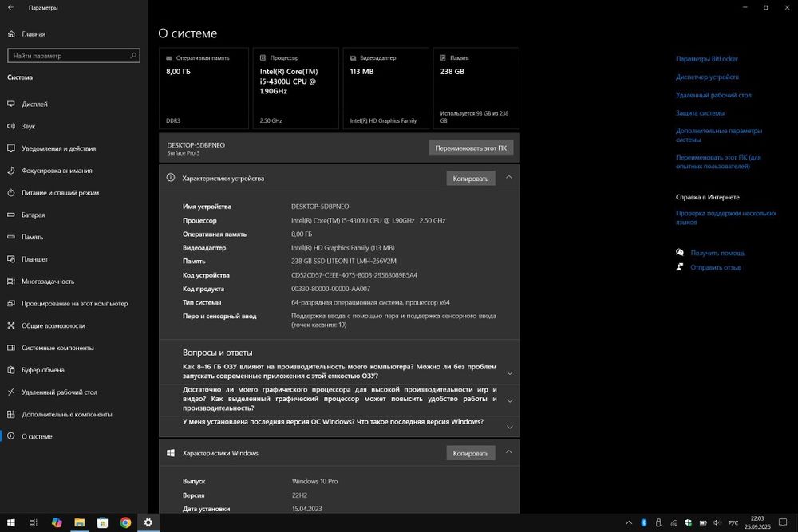Copy Характеристики Windows with Копировать
This screenshot has height=532, width=798.
[471, 453]
